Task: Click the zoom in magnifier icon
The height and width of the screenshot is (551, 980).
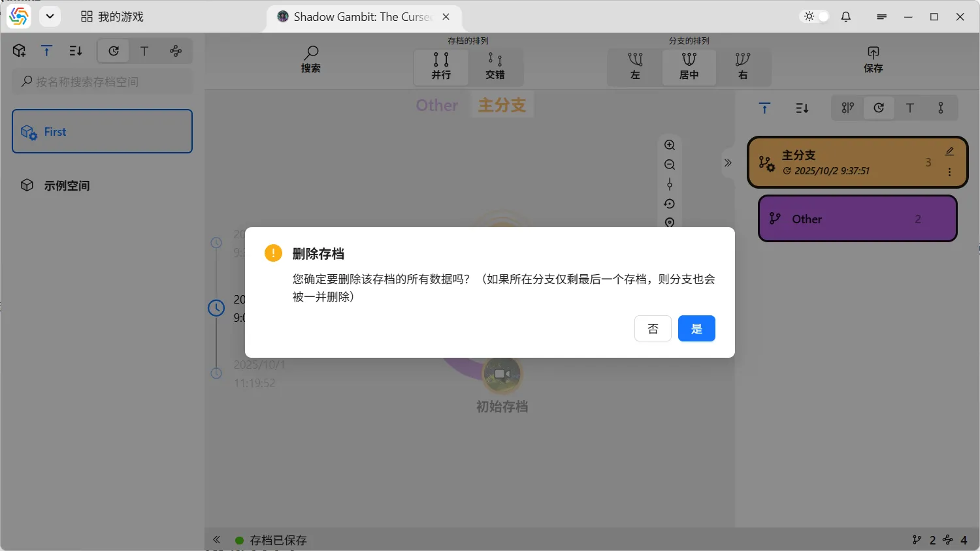Action: click(670, 145)
